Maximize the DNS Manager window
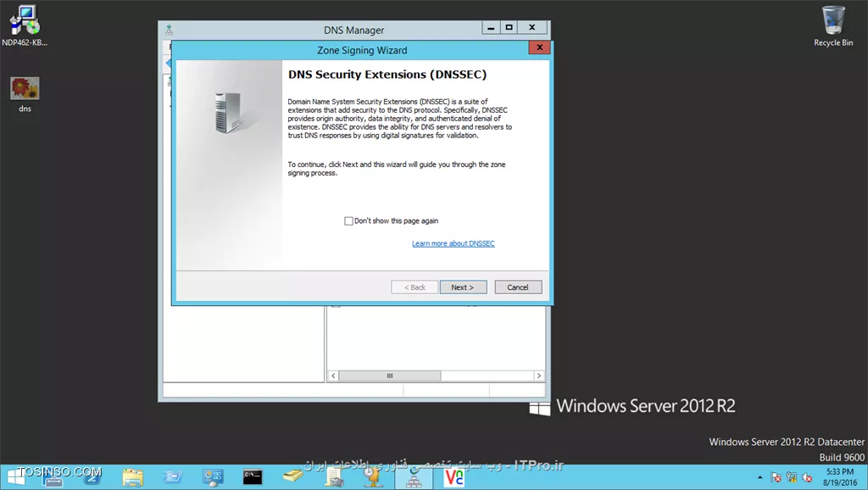This screenshot has height=490, width=868. click(509, 28)
